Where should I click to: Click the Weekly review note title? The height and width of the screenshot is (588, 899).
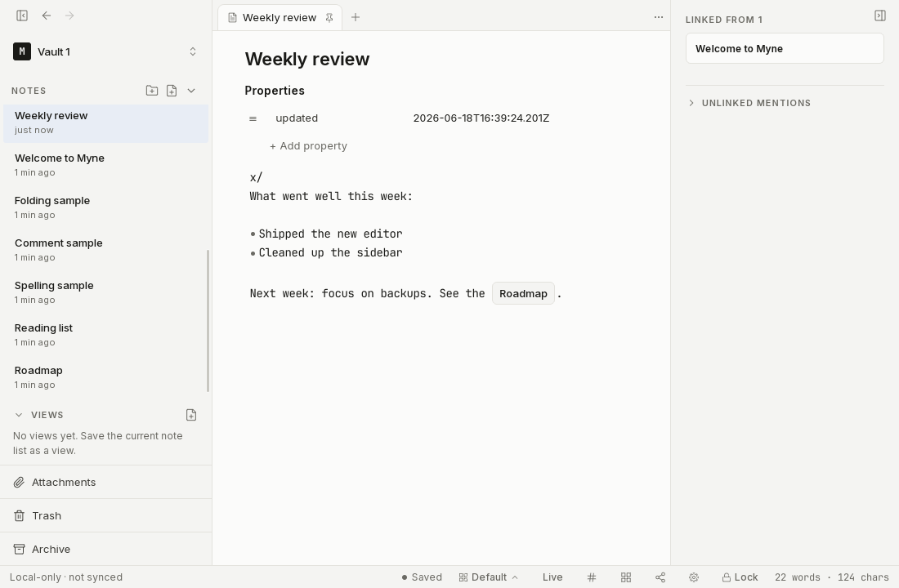[x=307, y=59]
